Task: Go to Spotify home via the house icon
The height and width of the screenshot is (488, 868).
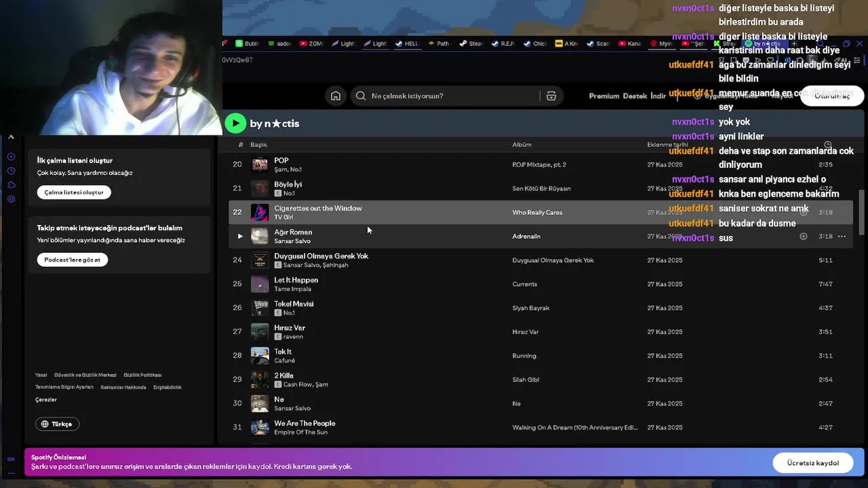Action: pyautogui.click(x=336, y=96)
